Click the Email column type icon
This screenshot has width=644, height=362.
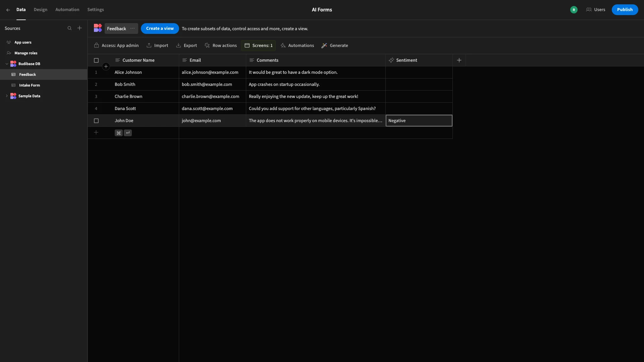pyautogui.click(x=184, y=60)
